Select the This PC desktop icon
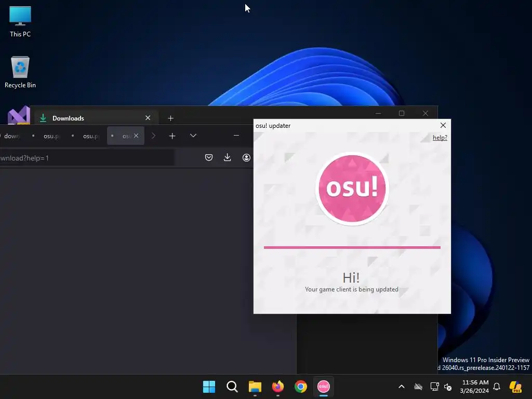The height and width of the screenshot is (399, 532). click(x=20, y=22)
